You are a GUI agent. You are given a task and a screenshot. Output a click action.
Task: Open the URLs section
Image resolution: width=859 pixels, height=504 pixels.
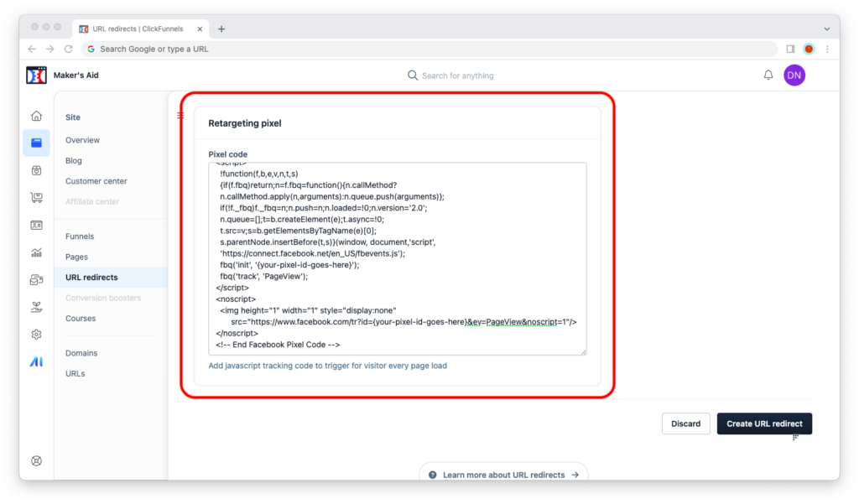pyautogui.click(x=75, y=374)
